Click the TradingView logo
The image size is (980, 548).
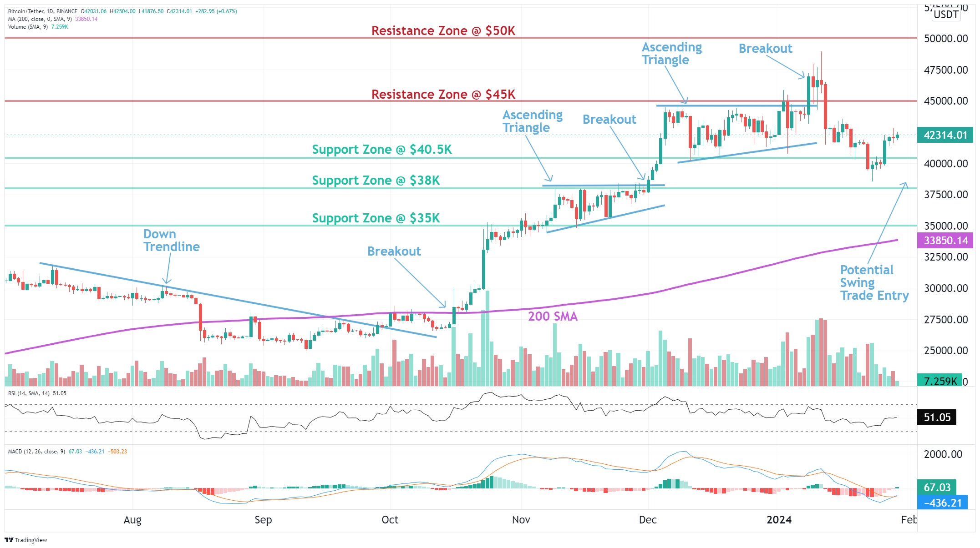click(25, 540)
